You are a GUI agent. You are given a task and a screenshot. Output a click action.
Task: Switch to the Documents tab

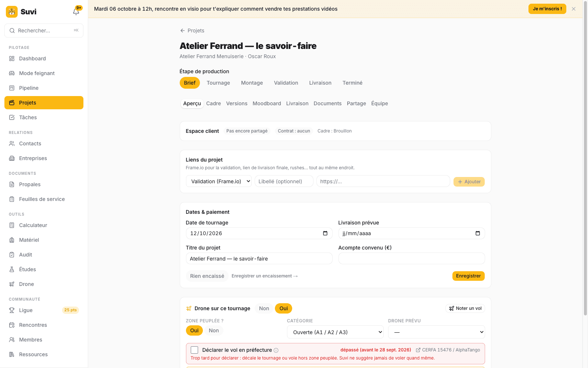(327, 103)
